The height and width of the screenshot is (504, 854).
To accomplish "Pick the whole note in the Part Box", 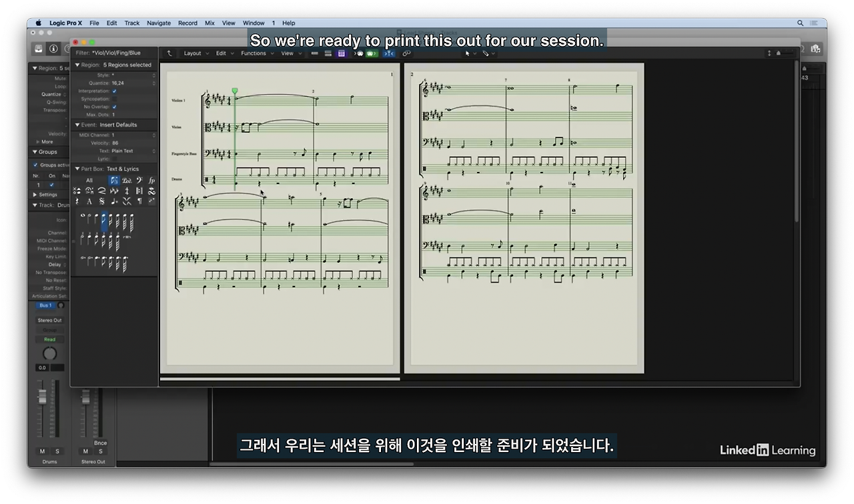I will click(x=83, y=216).
